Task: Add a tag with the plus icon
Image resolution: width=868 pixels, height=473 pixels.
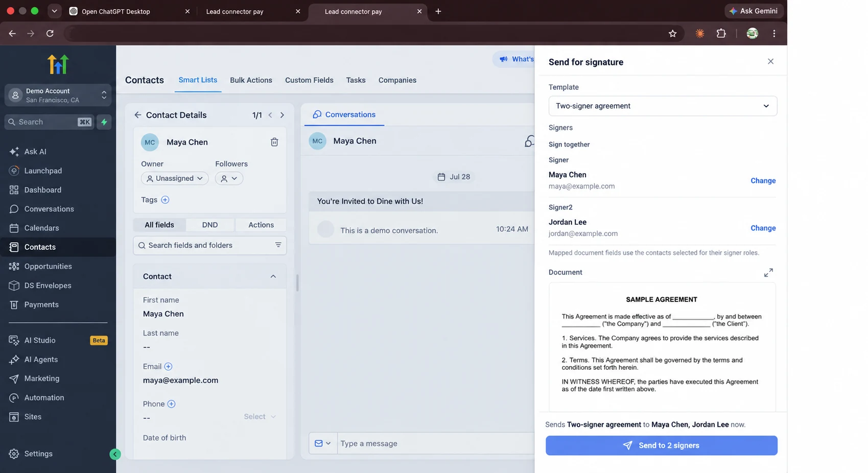Action: pyautogui.click(x=165, y=200)
